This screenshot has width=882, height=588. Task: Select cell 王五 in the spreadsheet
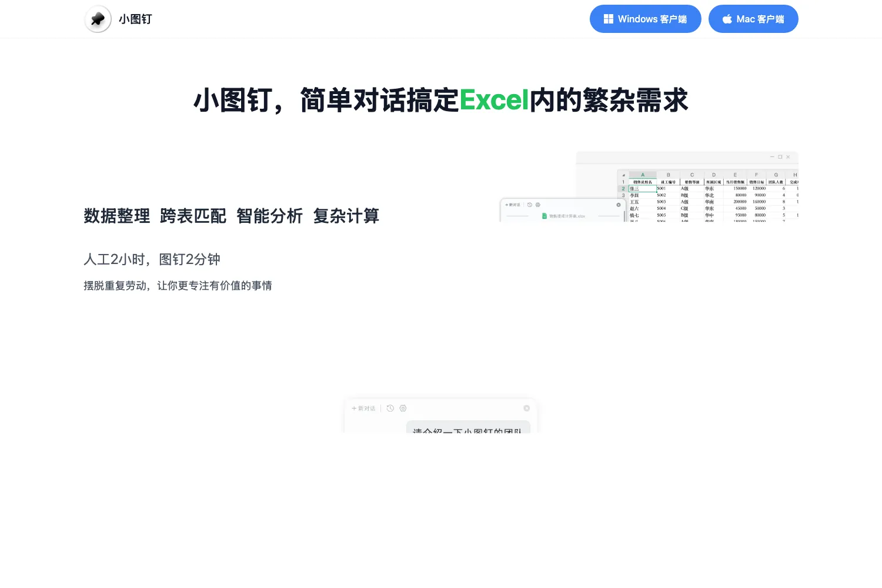point(643,202)
